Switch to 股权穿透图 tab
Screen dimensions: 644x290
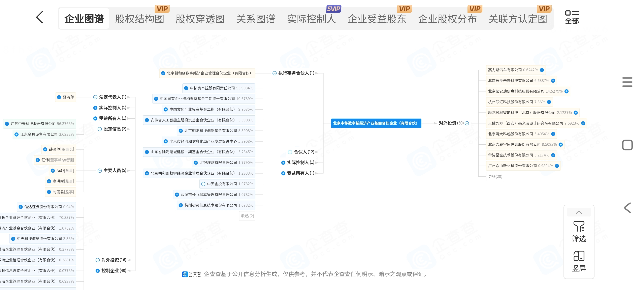(200, 19)
